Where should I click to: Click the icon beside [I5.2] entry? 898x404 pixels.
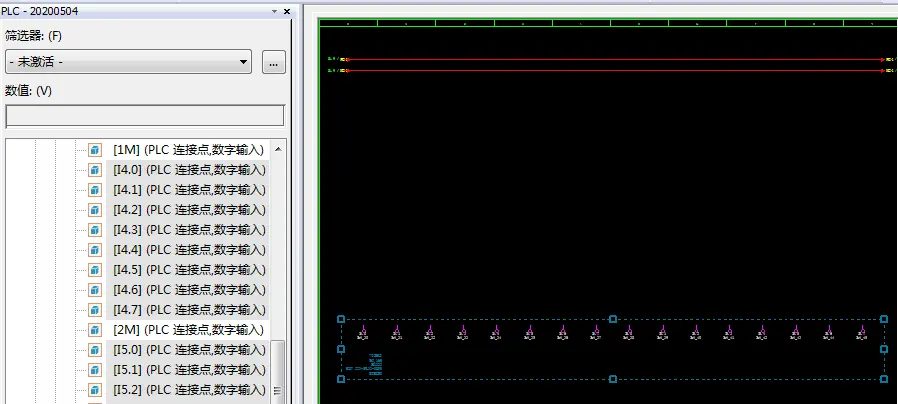95,390
